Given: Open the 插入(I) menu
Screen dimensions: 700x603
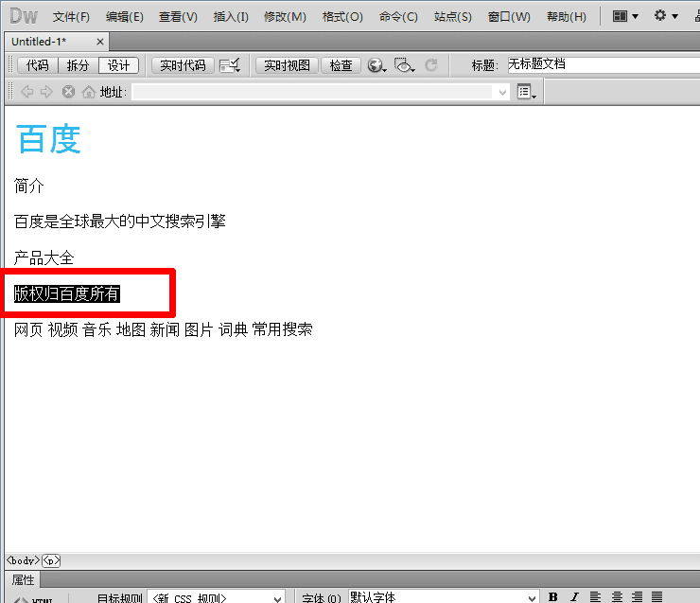Looking at the screenshot, I should [x=231, y=16].
